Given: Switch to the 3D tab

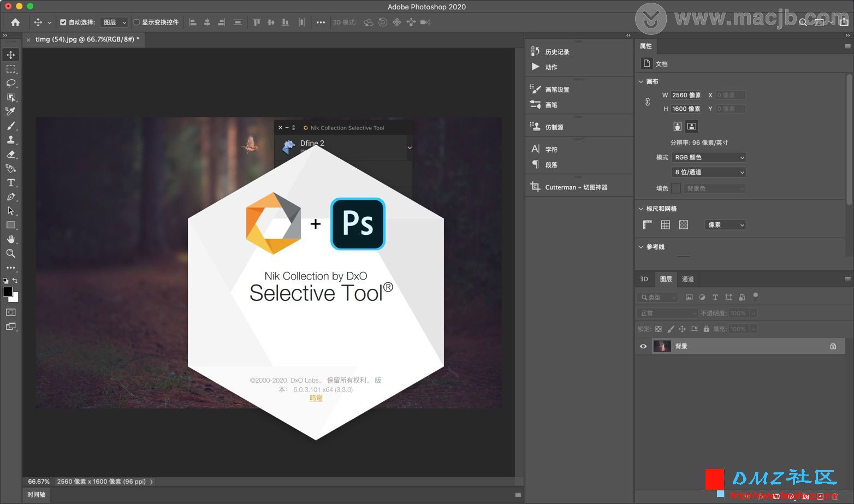Looking at the screenshot, I should (644, 279).
